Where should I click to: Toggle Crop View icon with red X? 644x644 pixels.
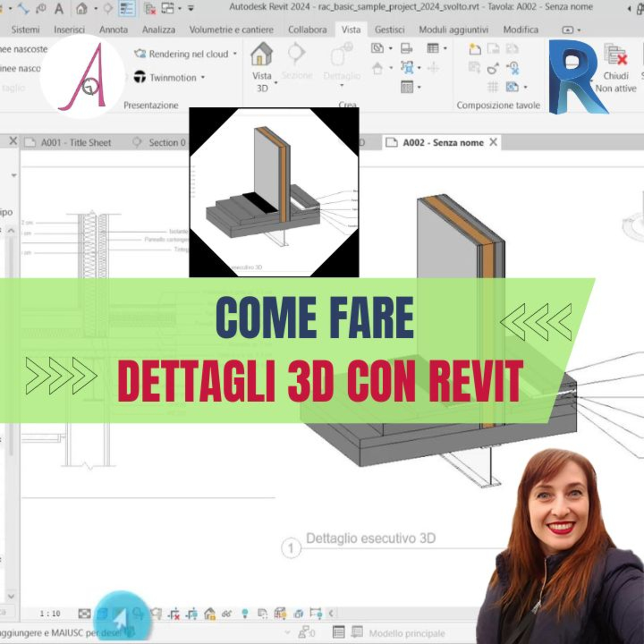coord(174,613)
